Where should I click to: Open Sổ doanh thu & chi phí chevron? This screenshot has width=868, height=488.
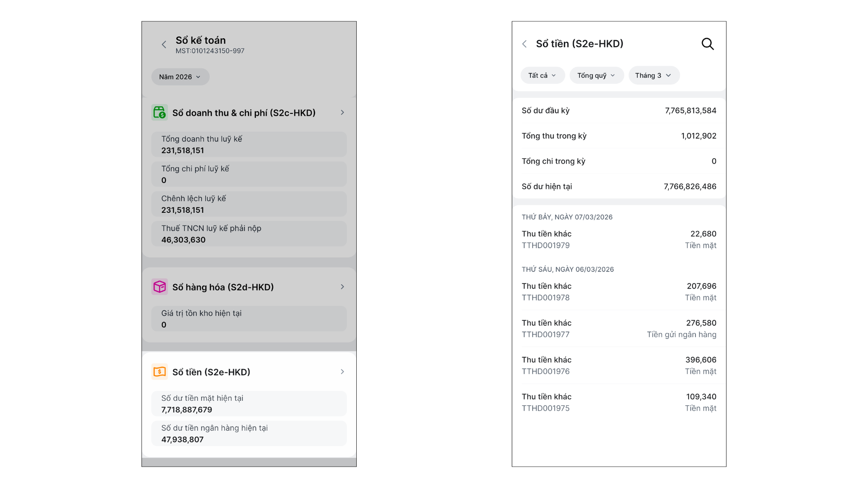click(342, 113)
